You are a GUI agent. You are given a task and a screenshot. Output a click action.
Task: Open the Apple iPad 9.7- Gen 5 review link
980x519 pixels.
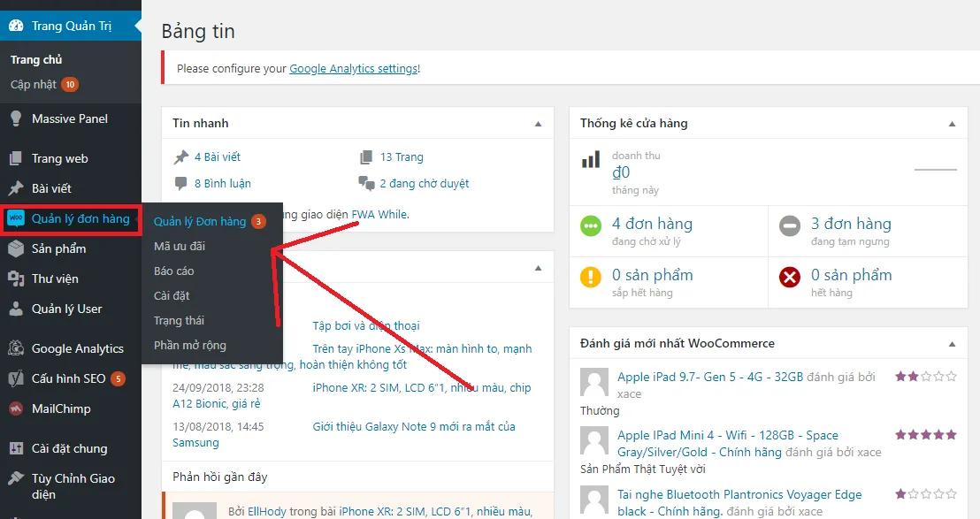click(710, 377)
